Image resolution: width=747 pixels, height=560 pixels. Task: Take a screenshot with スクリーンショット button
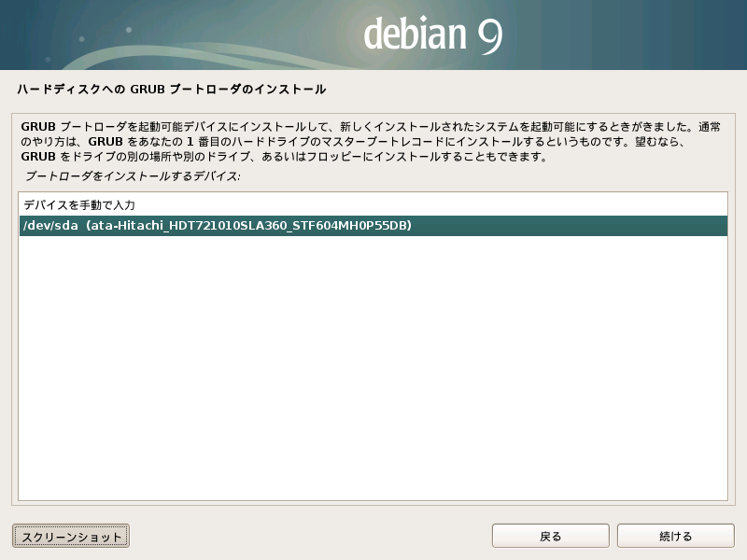point(71,536)
